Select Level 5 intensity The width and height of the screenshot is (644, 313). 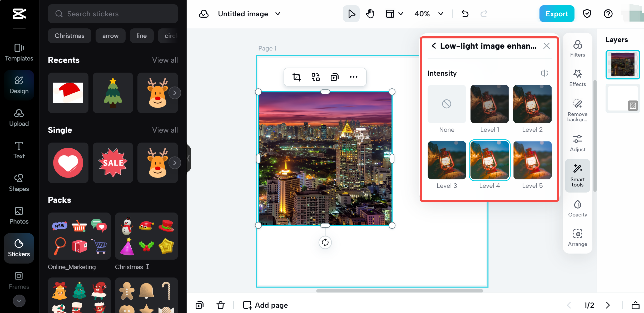coord(532,160)
